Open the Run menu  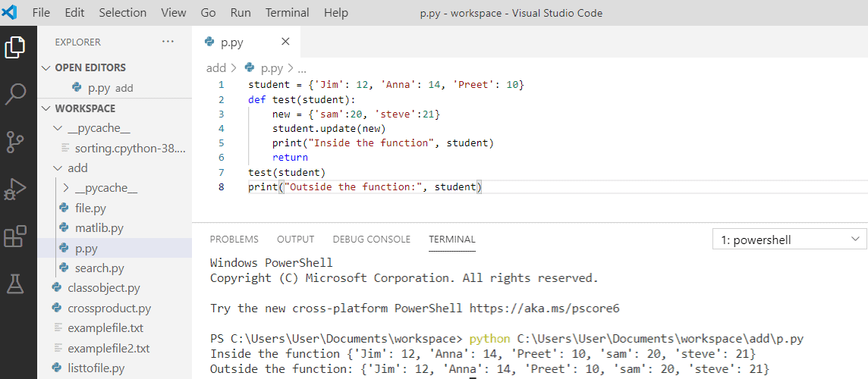(241, 12)
